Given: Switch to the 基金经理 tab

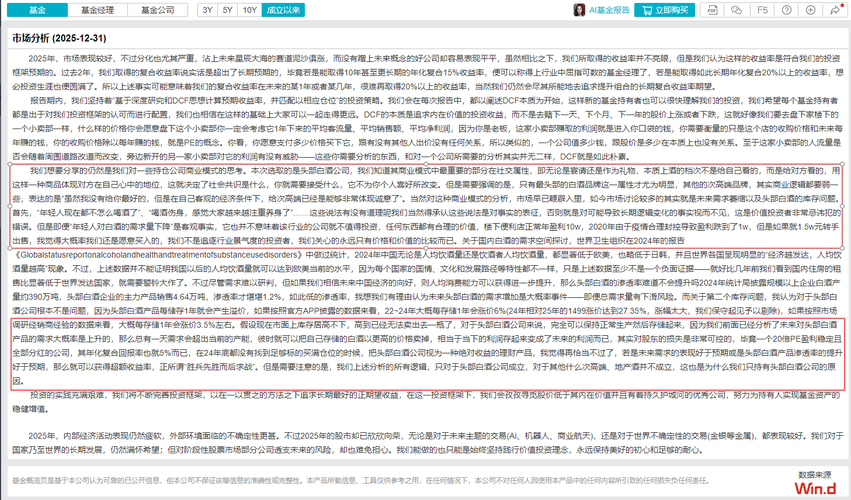Looking at the screenshot, I should pos(98,10).
